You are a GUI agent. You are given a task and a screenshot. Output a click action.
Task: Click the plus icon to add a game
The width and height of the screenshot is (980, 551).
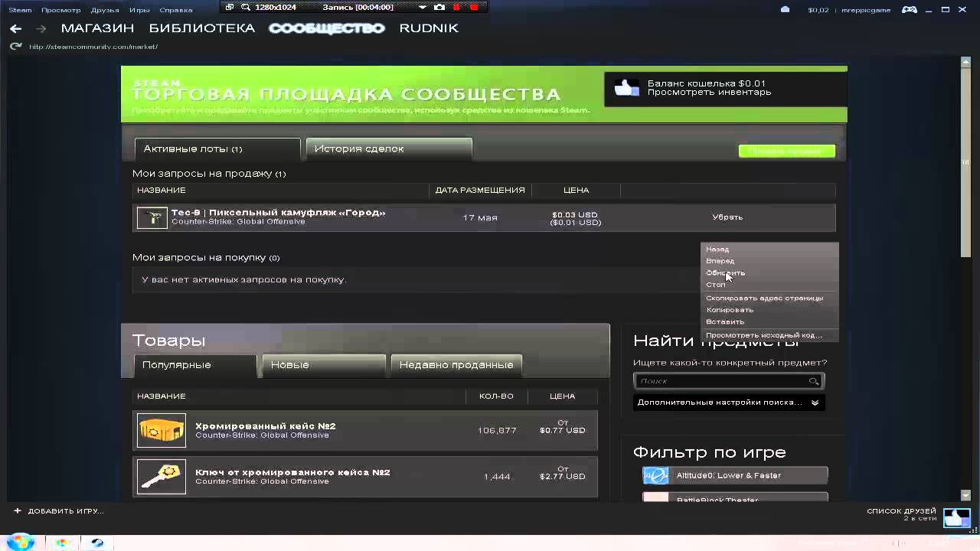18,510
